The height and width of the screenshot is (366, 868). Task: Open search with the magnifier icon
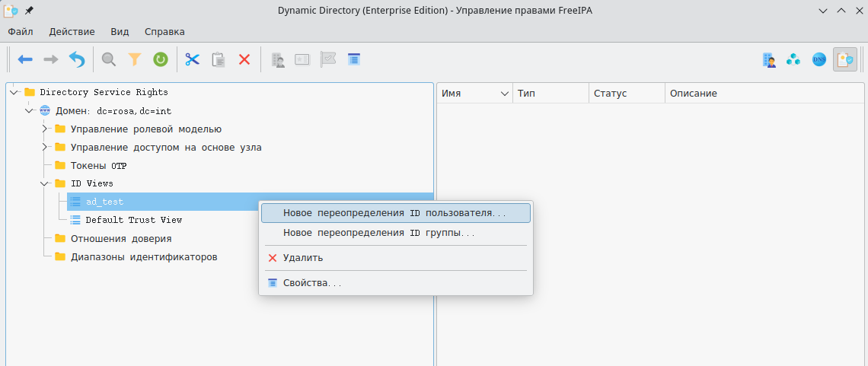[x=109, y=59]
